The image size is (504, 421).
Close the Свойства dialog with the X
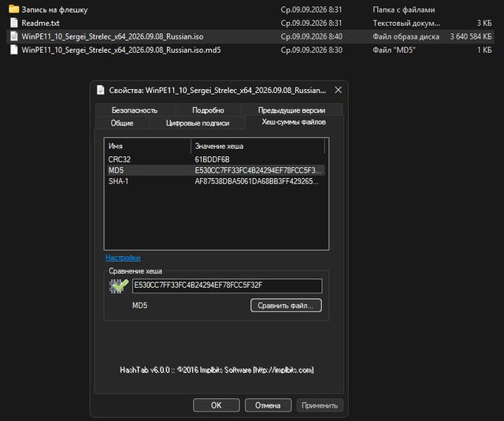(x=338, y=90)
